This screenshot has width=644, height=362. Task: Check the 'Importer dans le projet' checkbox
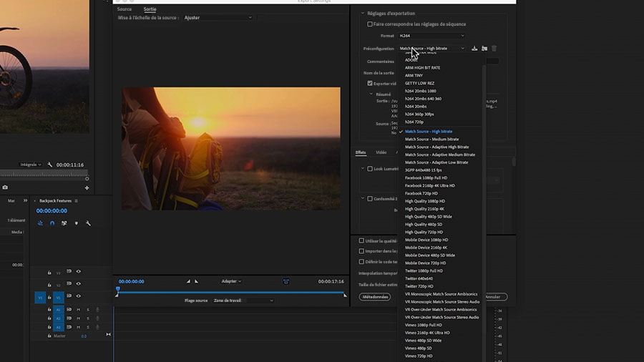361,251
